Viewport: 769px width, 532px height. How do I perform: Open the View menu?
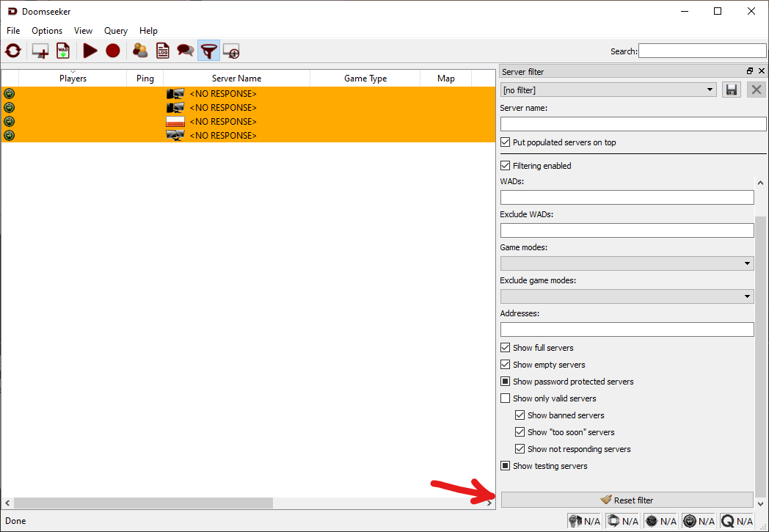click(x=83, y=30)
